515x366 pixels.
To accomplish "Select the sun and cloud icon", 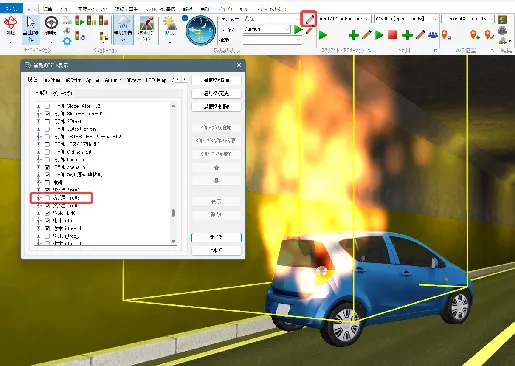I will (170, 24).
